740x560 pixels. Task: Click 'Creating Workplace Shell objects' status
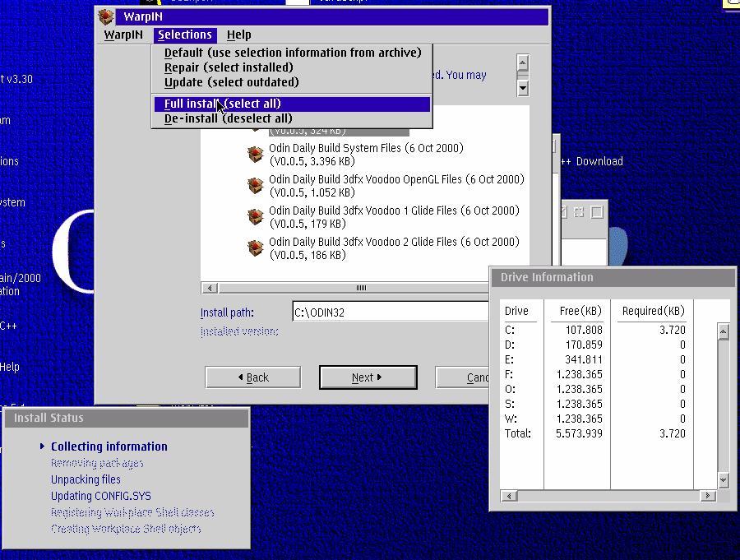coord(126,529)
